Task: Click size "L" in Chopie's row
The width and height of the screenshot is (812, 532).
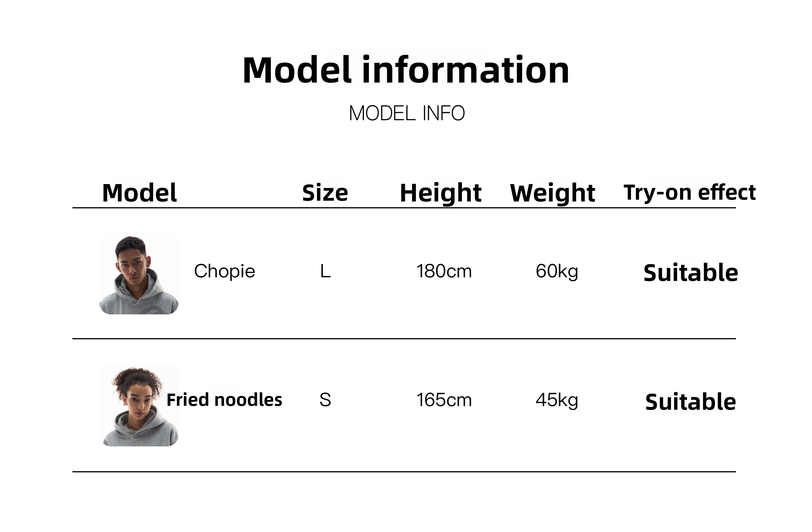Action: coord(325,272)
